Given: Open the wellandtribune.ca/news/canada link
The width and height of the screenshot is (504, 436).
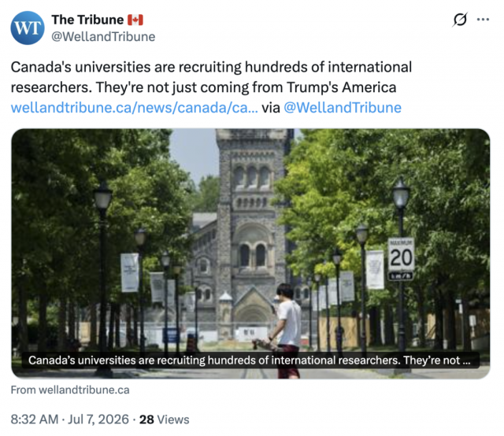Looking at the screenshot, I should click(x=135, y=108).
